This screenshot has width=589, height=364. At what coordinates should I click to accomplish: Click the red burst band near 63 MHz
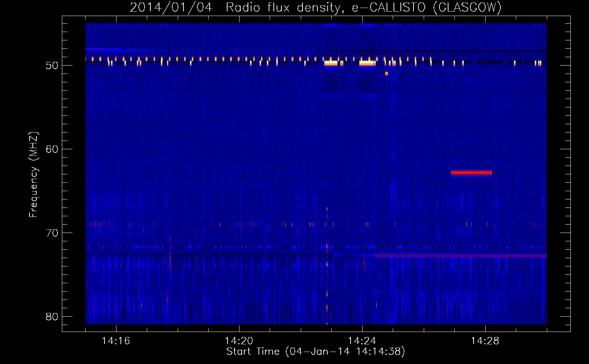pyautogui.click(x=471, y=173)
